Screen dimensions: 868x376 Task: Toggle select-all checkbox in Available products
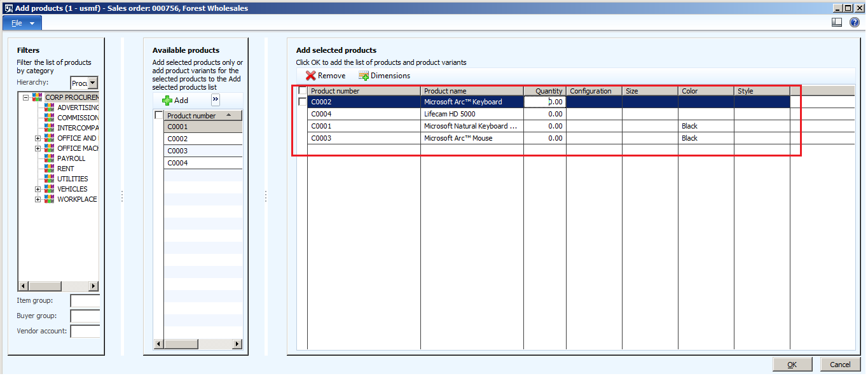pos(159,115)
